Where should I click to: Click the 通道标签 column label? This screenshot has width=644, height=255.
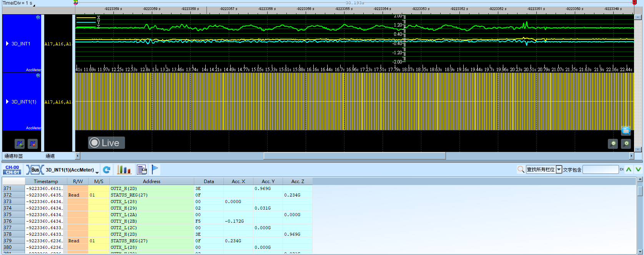point(14,156)
